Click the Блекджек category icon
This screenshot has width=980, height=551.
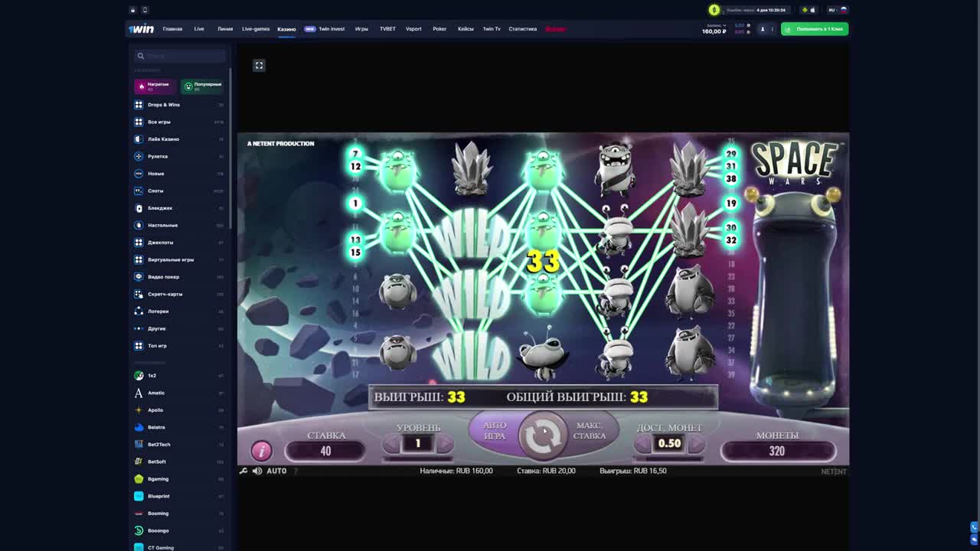tap(139, 208)
